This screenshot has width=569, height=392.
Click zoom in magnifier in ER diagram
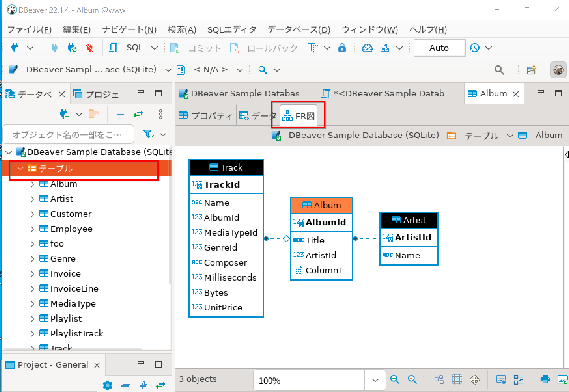point(394,379)
